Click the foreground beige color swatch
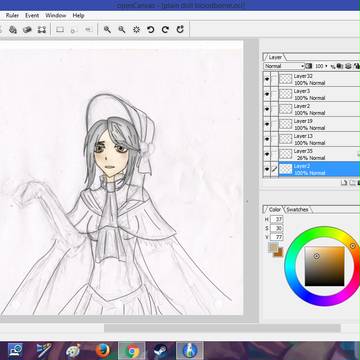Image resolution: width=360 pixels, height=360 pixels. point(272,247)
